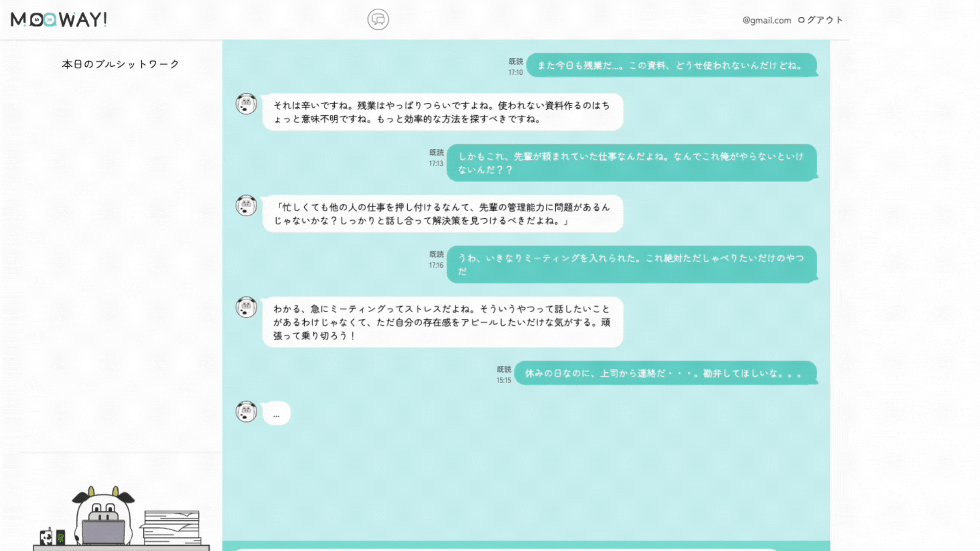Select 本日のブルシットワーク in the sidebar
980x551 pixels.
120,64
